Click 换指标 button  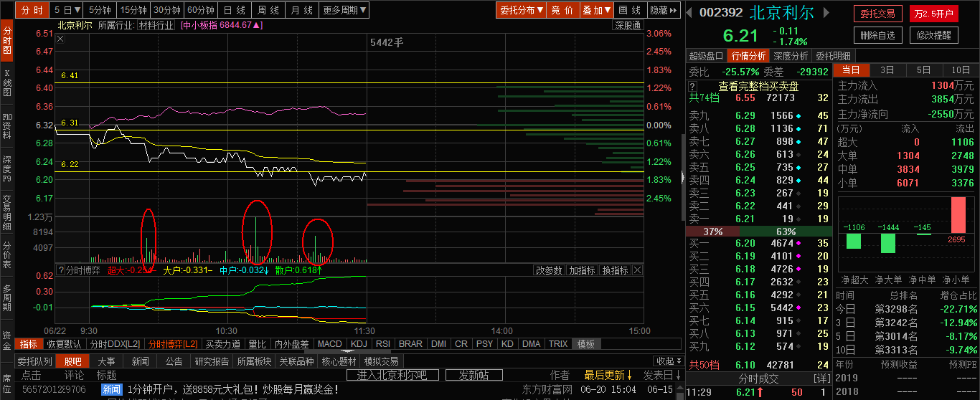coord(615,270)
